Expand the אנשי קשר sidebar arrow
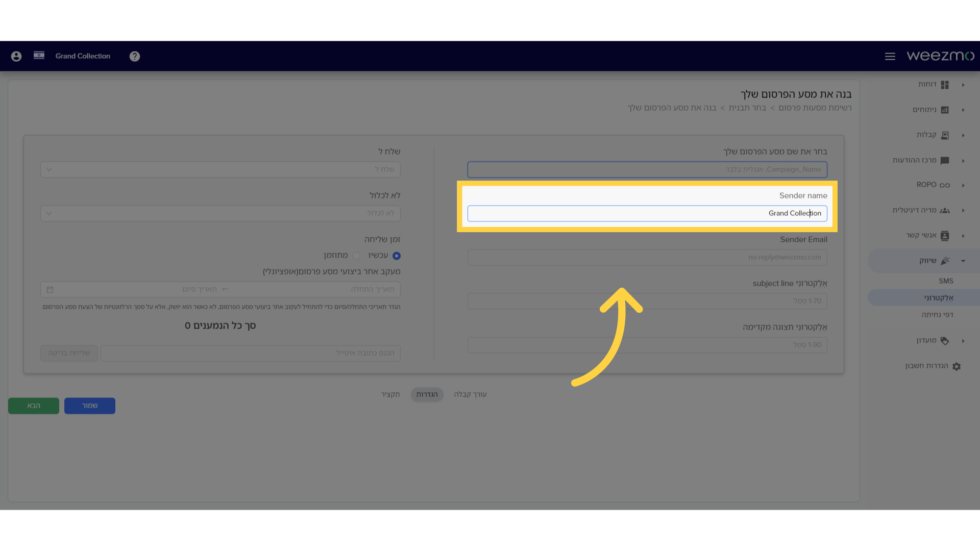 pyautogui.click(x=963, y=236)
